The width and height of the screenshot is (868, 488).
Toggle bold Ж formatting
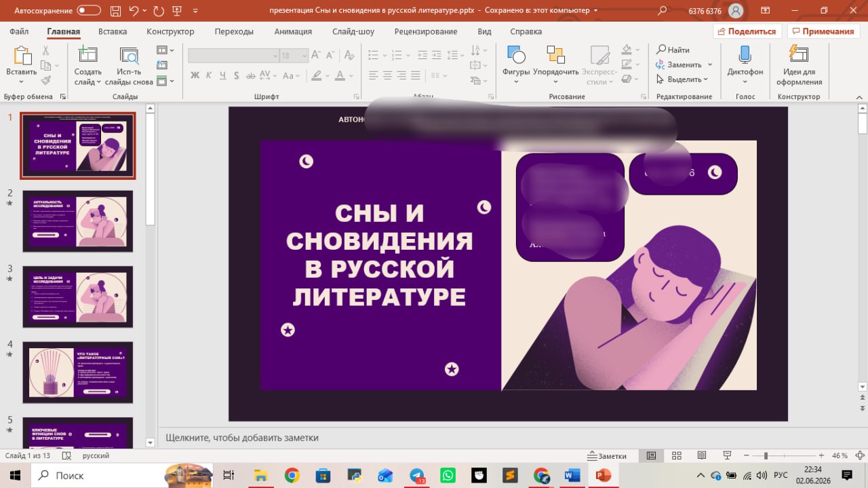click(x=195, y=75)
